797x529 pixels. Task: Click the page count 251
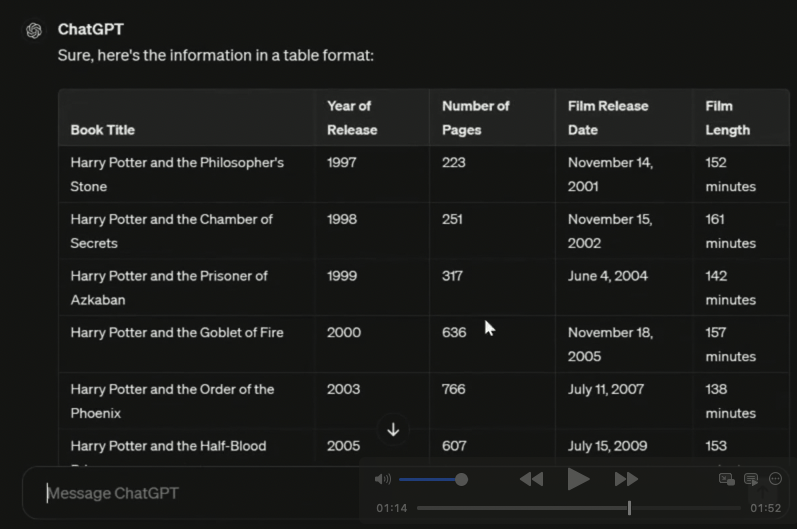pyautogui.click(x=452, y=219)
